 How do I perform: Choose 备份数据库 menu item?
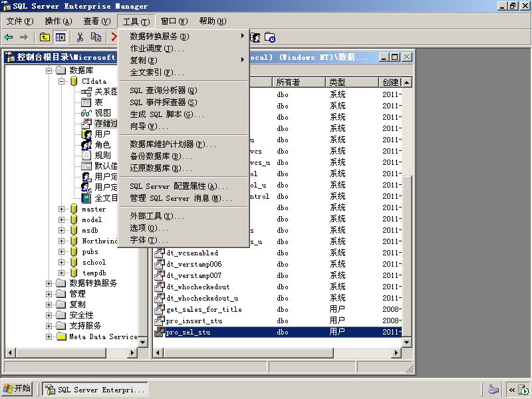click(184, 156)
